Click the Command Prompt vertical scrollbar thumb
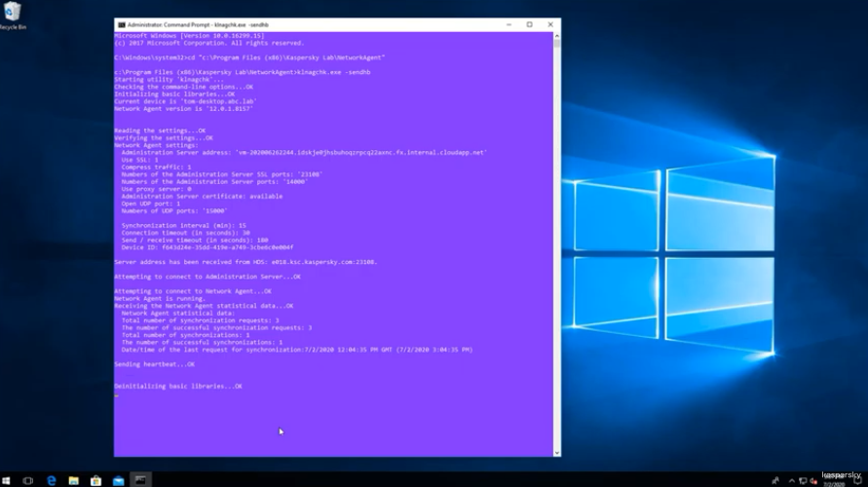The width and height of the screenshot is (868, 487). coord(557,44)
